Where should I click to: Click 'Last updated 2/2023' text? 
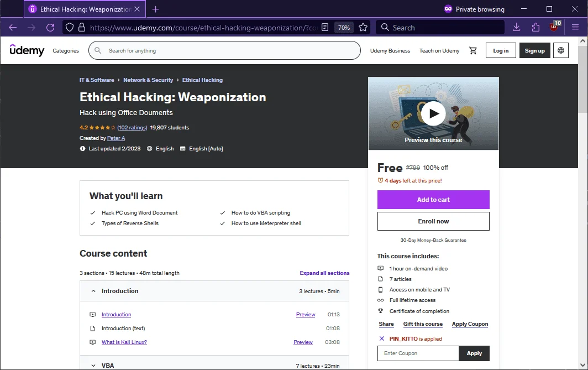click(114, 149)
